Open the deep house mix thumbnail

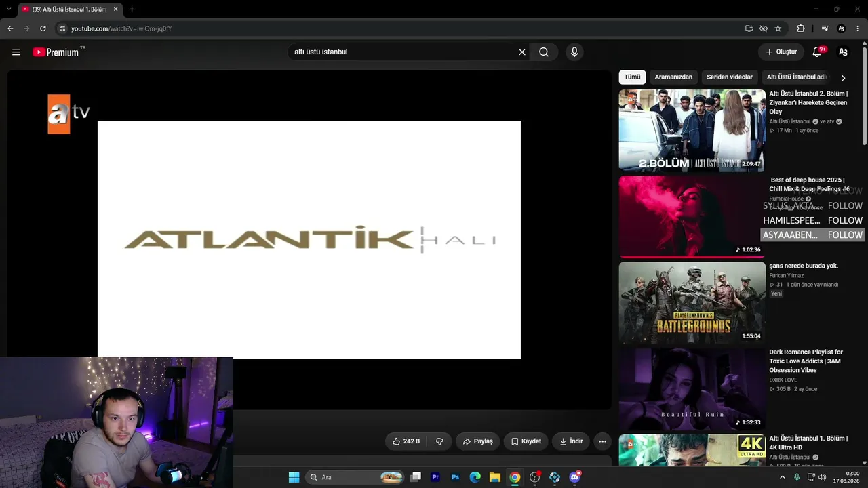[x=692, y=217]
